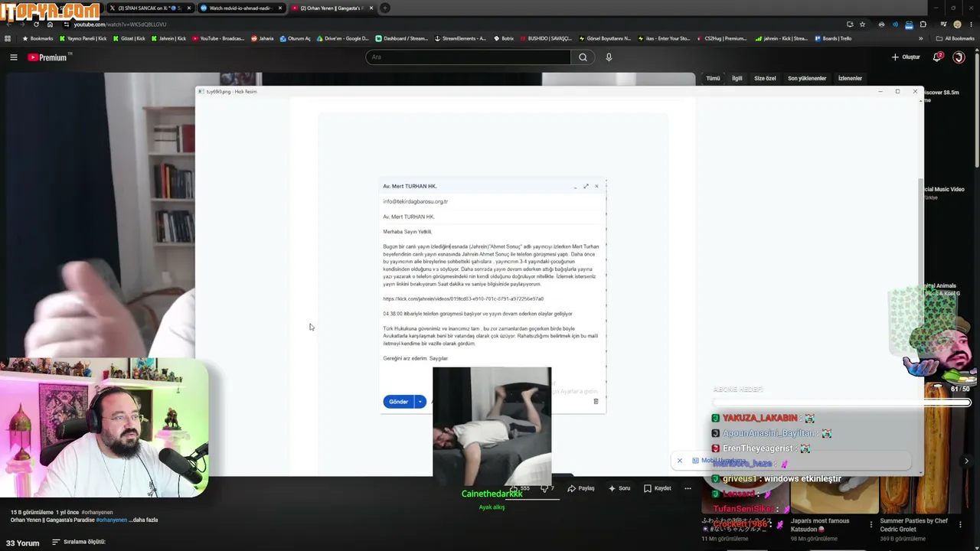The height and width of the screenshot is (551, 980).
Task: Open the apps grid in bookmarks bar
Action: coord(8,38)
